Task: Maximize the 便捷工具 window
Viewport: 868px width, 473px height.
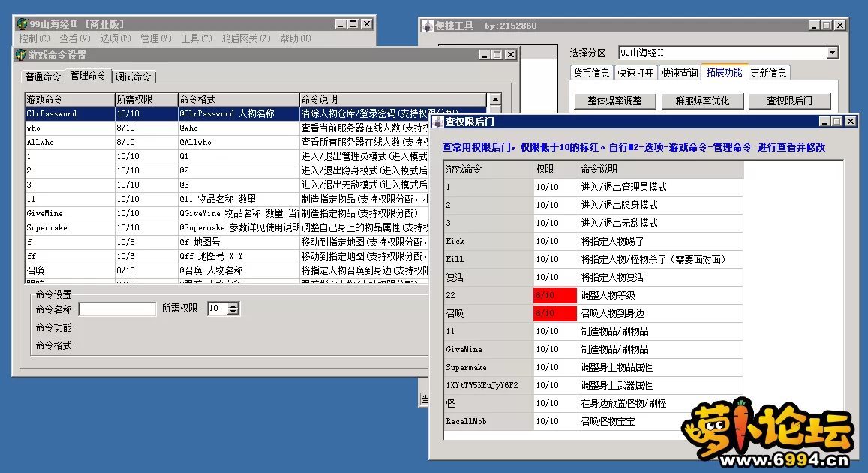Action: [827, 26]
